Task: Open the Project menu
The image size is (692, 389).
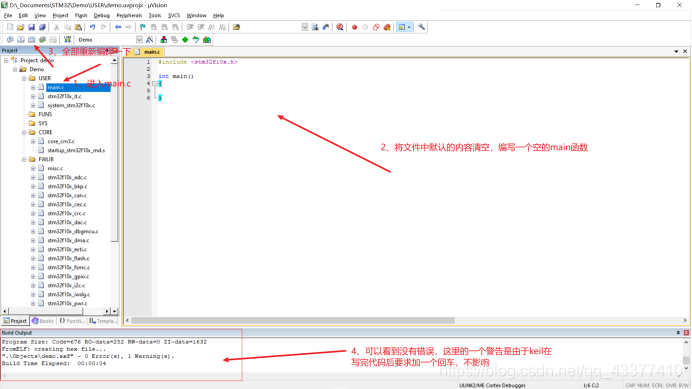Action: tap(60, 15)
